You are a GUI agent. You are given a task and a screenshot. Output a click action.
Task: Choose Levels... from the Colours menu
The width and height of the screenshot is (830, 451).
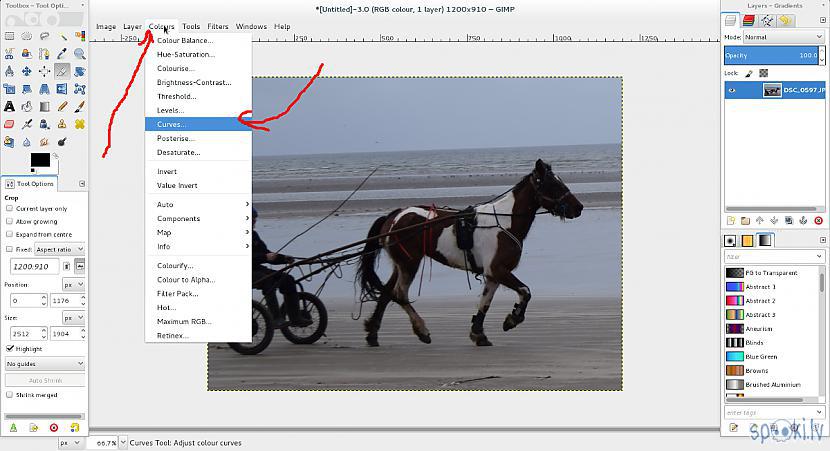(x=198, y=110)
